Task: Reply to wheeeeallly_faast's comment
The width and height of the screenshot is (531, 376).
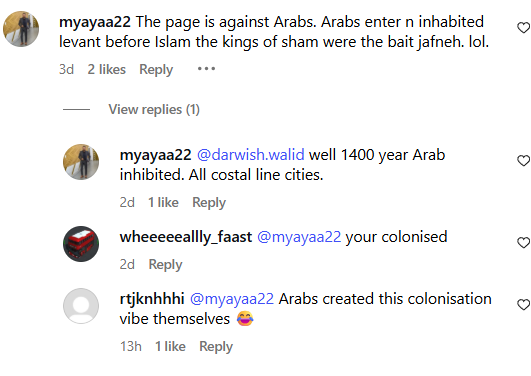Action: tap(165, 265)
